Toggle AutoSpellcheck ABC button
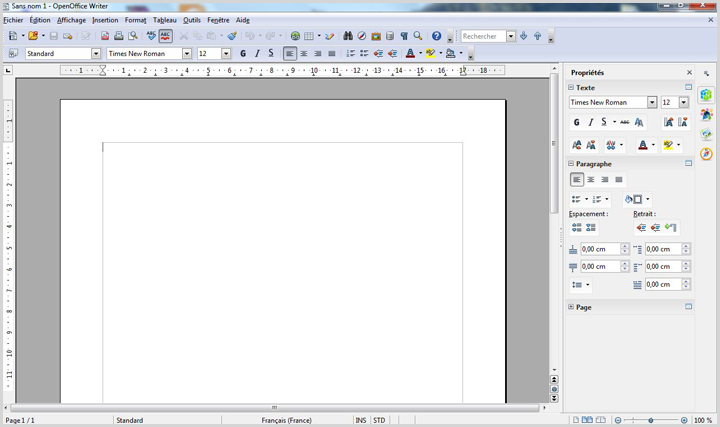 point(165,36)
